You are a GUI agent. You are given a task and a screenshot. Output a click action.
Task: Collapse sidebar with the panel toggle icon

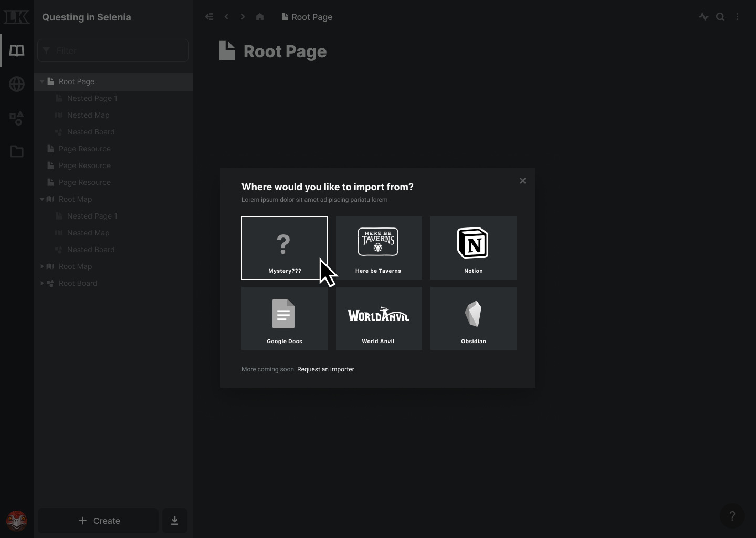[x=209, y=17]
